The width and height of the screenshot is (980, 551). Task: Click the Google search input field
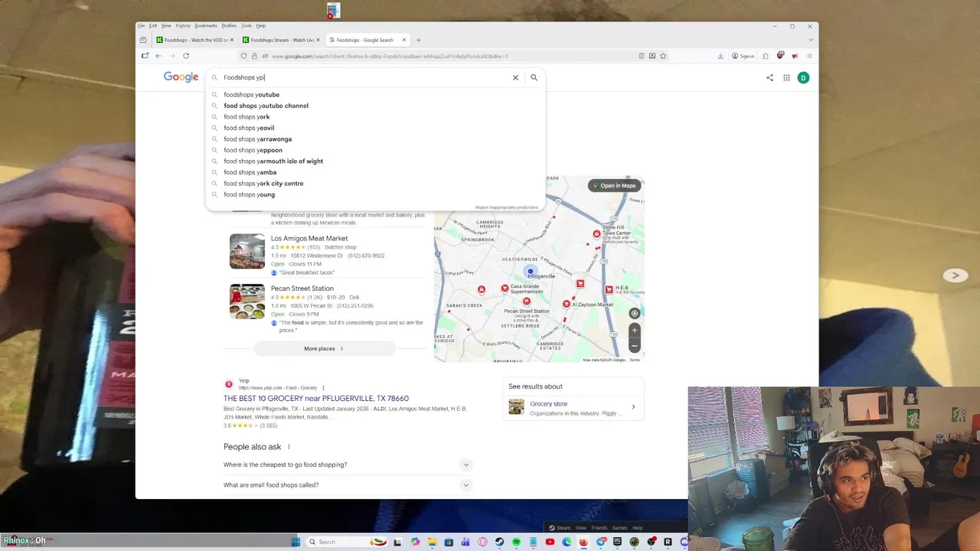(364, 77)
